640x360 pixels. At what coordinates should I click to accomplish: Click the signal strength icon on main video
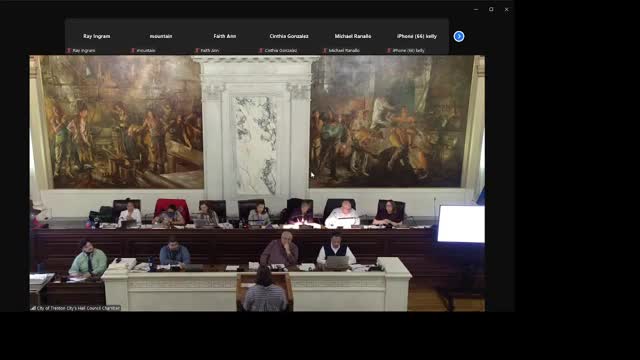coord(33,308)
